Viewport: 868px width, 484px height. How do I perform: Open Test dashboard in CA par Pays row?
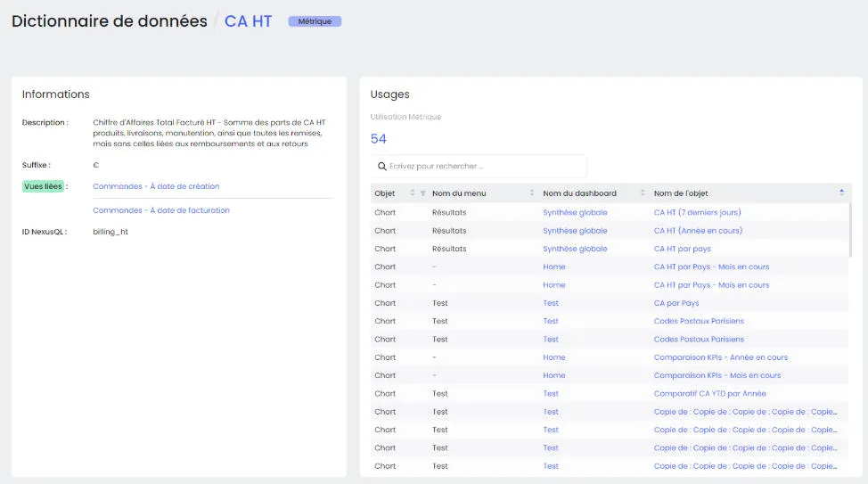(551, 303)
